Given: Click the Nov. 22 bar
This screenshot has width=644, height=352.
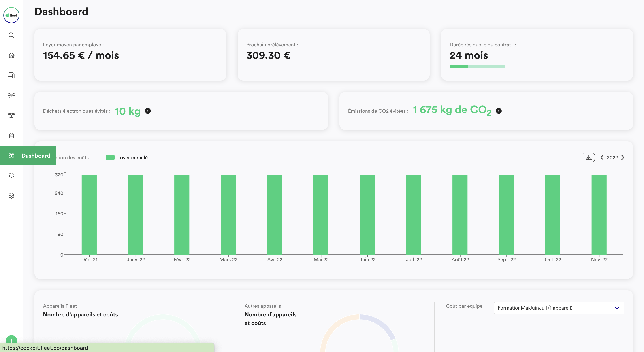Looking at the screenshot, I should tap(599, 215).
